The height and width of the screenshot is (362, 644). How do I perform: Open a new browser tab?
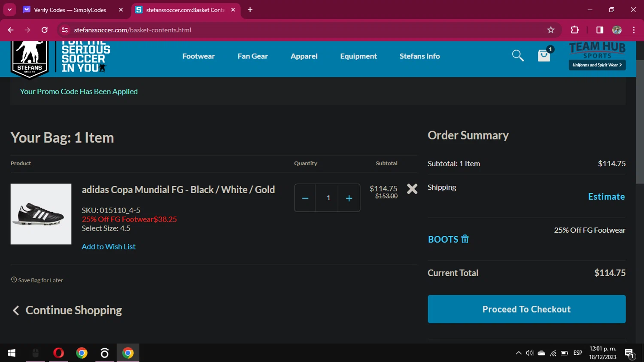(250, 10)
